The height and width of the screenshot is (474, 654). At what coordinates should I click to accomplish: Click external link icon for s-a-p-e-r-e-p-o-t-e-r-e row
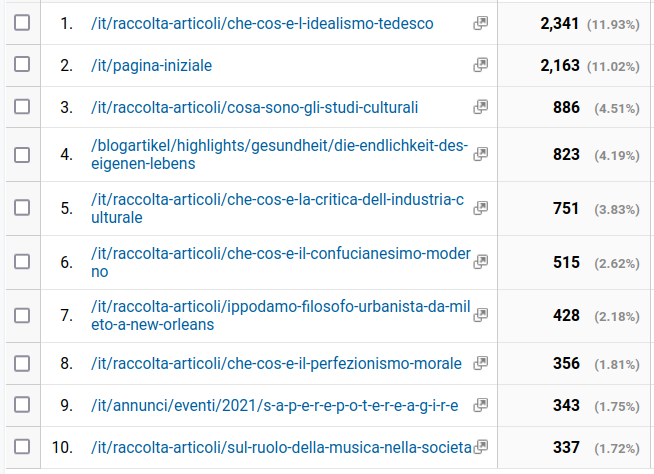[x=480, y=405]
